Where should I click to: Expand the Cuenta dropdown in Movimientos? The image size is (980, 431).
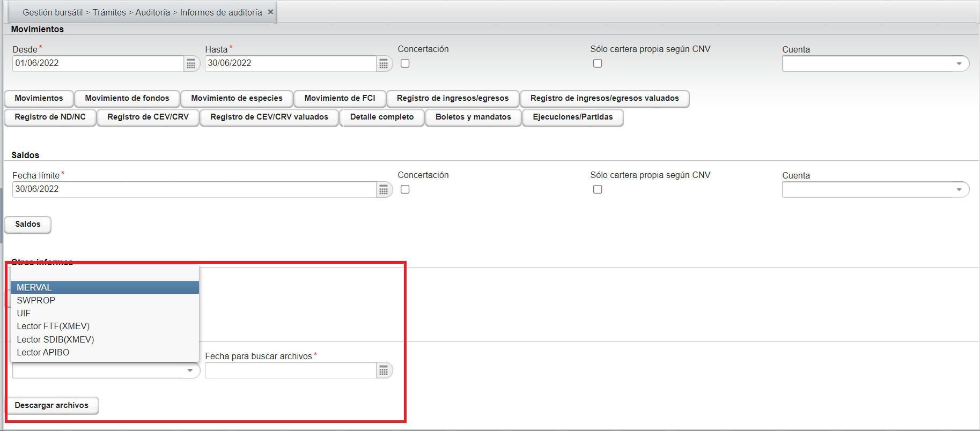(x=959, y=64)
